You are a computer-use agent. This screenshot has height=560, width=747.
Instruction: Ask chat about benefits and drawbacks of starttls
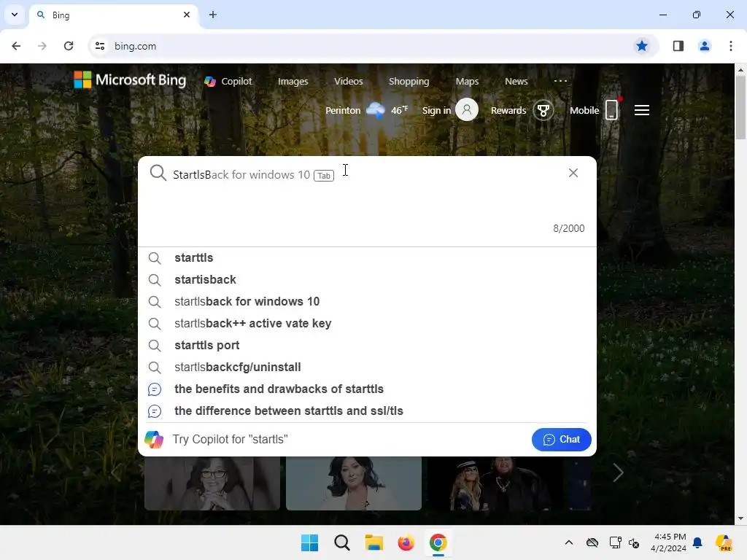(367, 389)
